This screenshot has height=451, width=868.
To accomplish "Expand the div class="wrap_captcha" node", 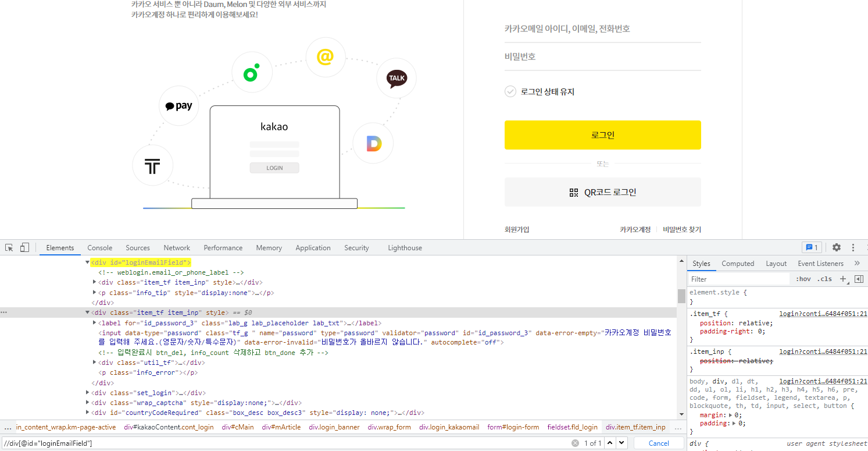I will [88, 402].
